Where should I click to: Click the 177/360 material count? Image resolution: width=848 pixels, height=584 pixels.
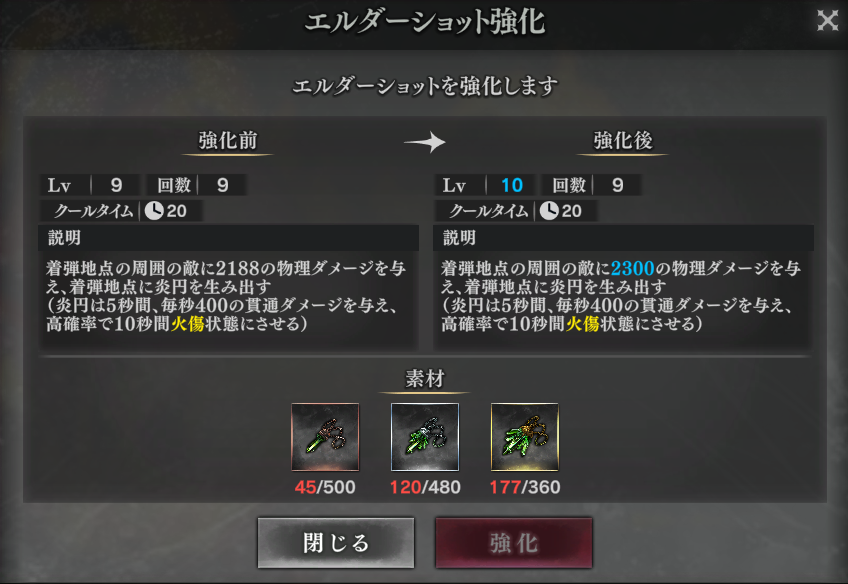525,487
